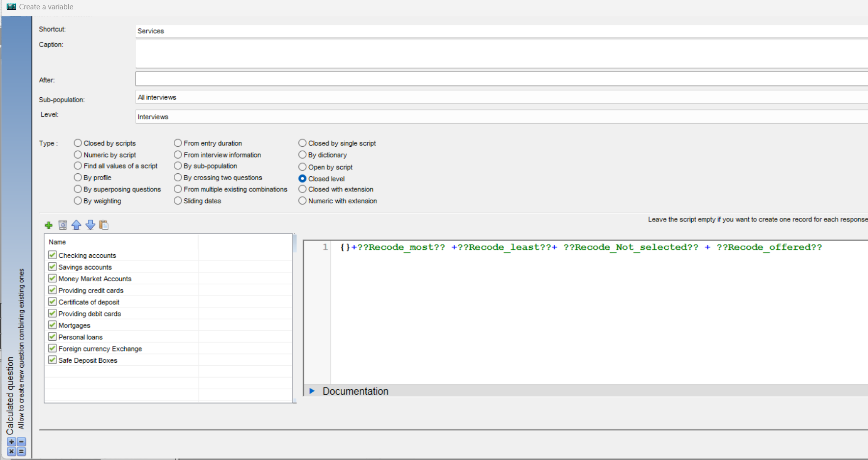Click the 'Create a variable' title bar icon

click(11, 6)
